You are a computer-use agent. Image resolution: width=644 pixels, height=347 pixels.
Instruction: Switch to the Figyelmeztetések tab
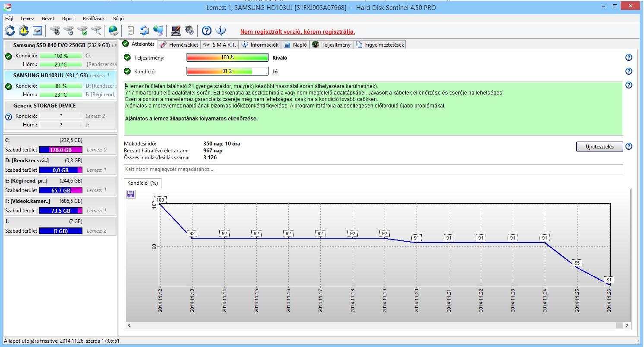[x=379, y=44]
